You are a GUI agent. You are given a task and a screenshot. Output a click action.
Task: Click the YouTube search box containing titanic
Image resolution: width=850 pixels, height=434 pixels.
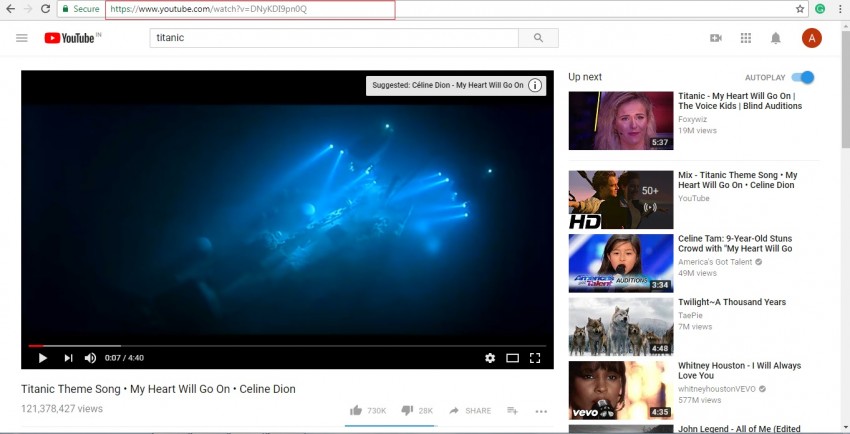point(334,38)
